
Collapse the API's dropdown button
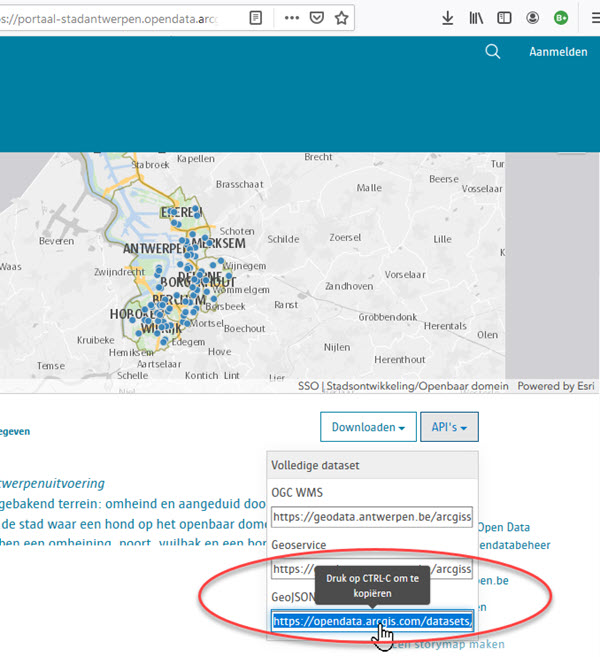tap(449, 427)
